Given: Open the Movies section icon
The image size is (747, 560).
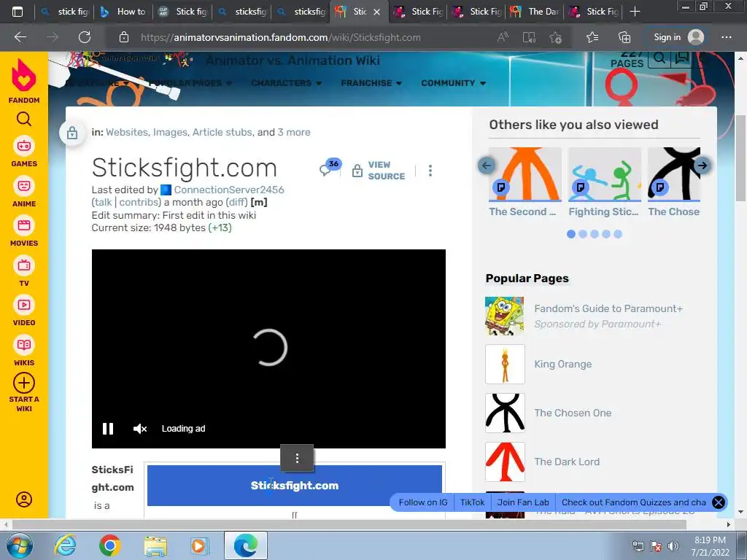Looking at the screenshot, I should (x=24, y=225).
